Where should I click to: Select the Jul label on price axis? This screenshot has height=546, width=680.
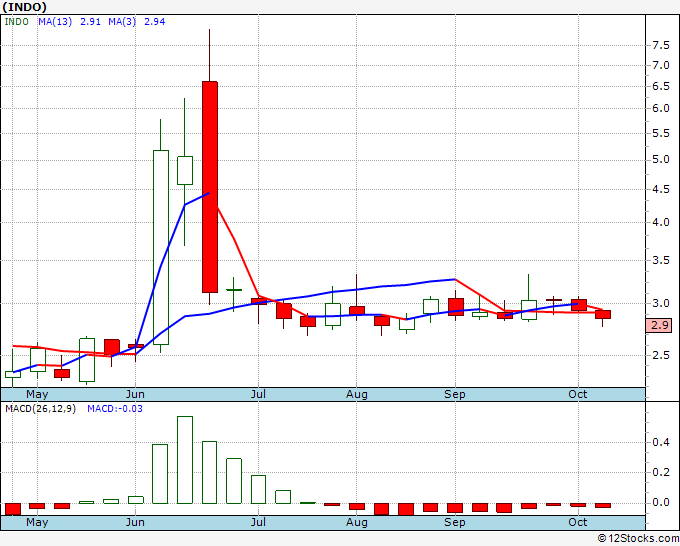click(x=258, y=394)
